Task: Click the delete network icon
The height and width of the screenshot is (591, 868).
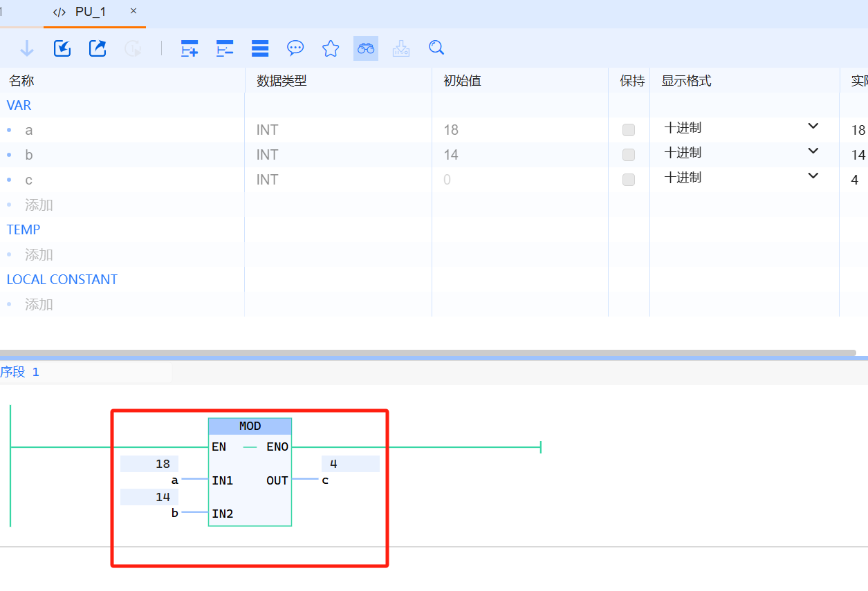Action: point(225,48)
